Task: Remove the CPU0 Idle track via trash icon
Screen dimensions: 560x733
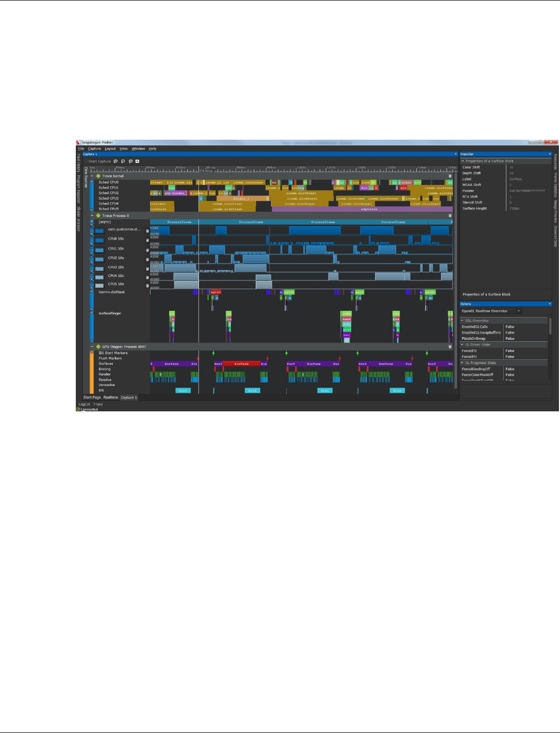Action: point(147,240)
